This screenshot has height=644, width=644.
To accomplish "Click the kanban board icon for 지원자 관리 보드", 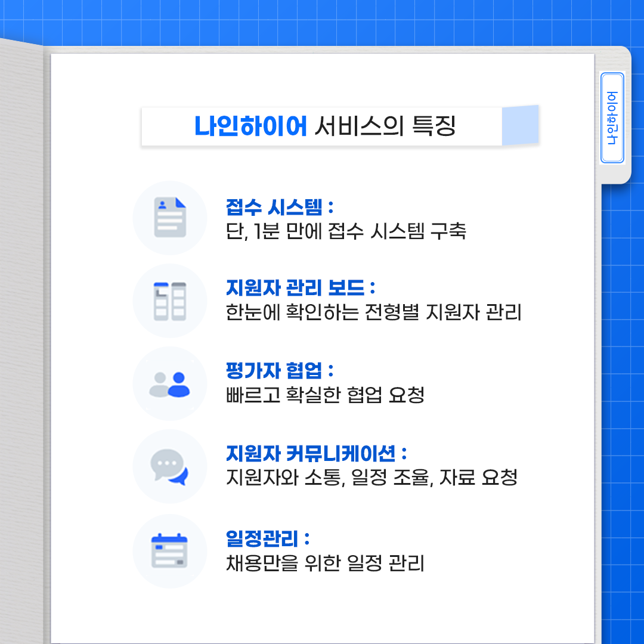I will (x=169, y=301).
